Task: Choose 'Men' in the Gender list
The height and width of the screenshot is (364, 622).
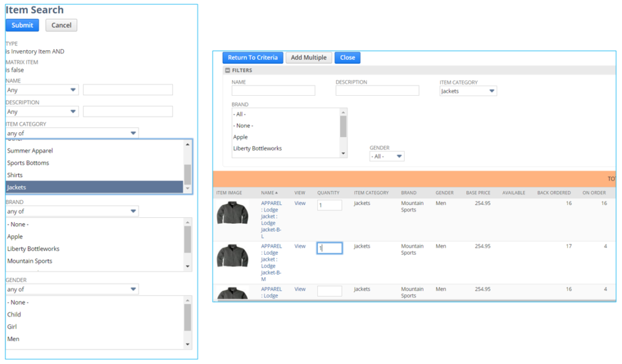Action: tap(13, 339)
